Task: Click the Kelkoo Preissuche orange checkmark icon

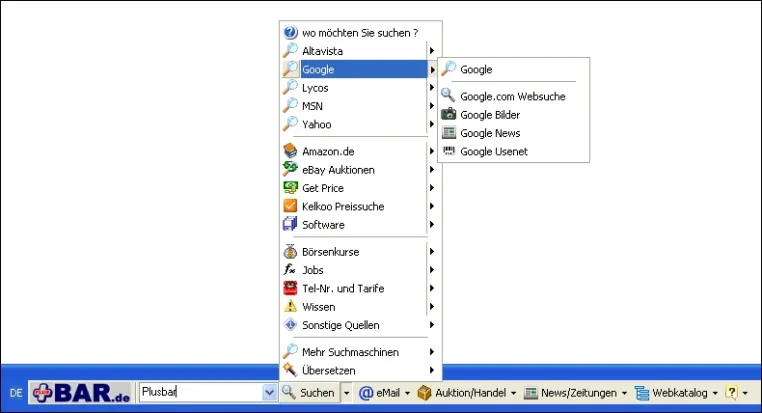Action: click(290, 206)
